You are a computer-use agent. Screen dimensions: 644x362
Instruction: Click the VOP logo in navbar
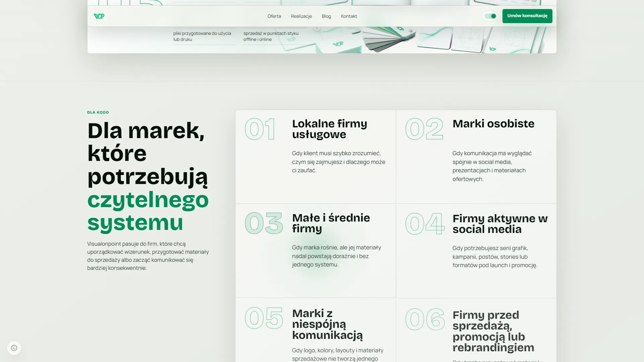99,16
